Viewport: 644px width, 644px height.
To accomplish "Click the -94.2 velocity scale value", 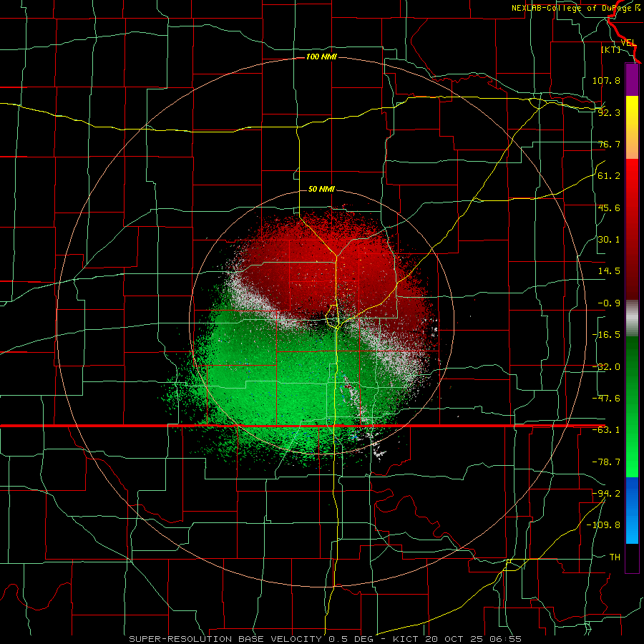I will click(x=606, y=493).
